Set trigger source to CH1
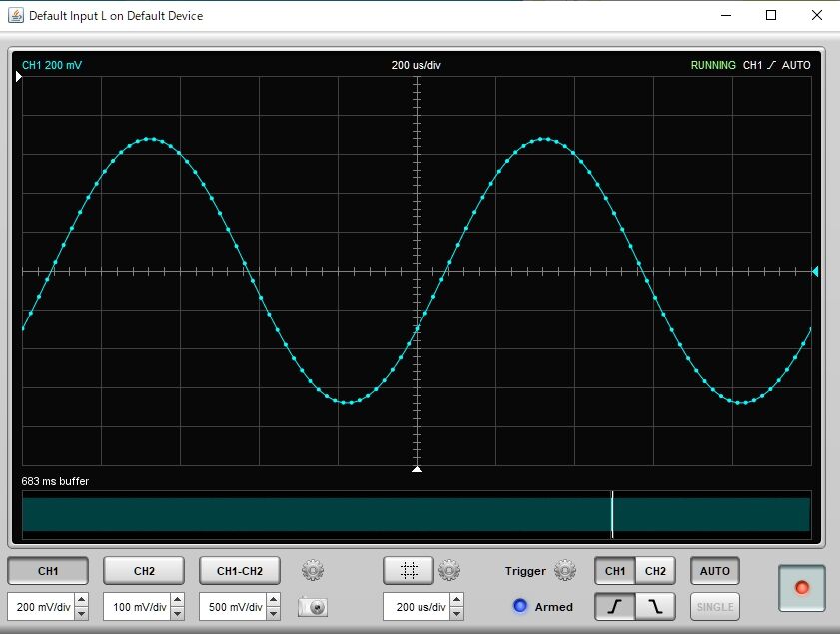Screen dimensions: 840x634 [x=615, y=571]
